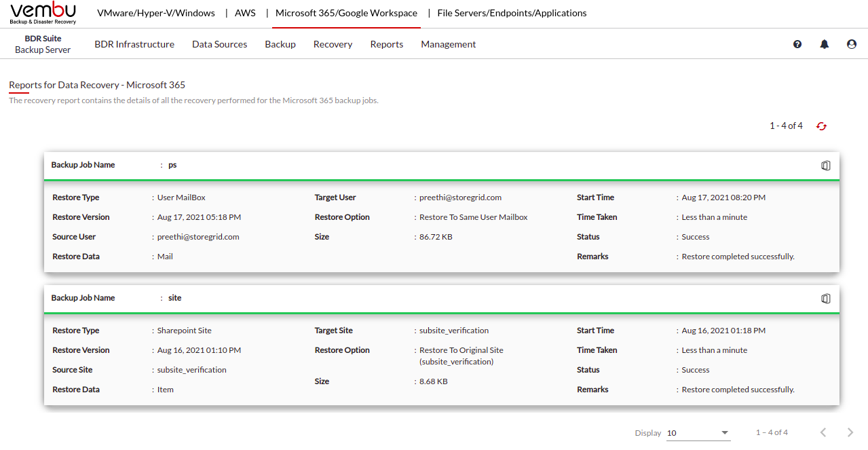Click the size value 86.72 KB
The width and height of the screenshot is (868, 450).
[x=436, y=237]
